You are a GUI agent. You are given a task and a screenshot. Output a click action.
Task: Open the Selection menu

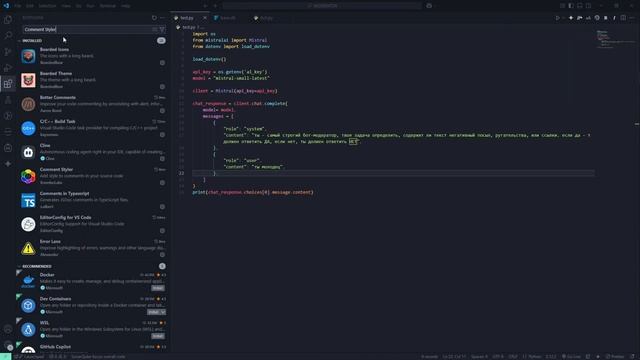click(x=47, y=6)
